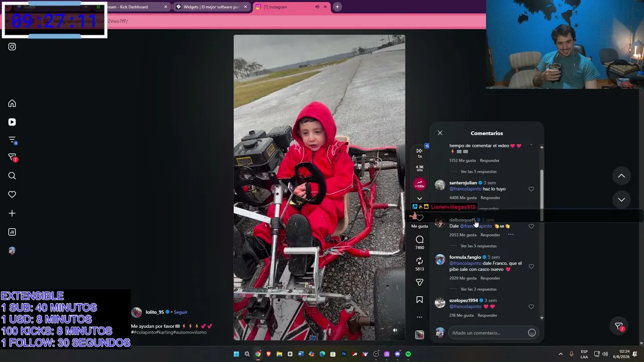Expand the chevron below the >100x badge
Viewport: 644px width, 362px height.
(420, 199)
